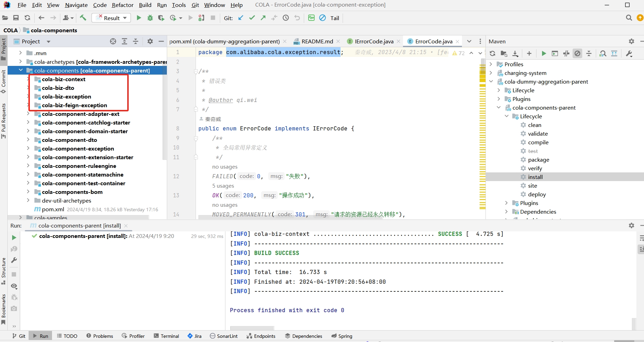Collapse Lifecycle under cola-components-parent
Image resolution: width=644 pixels, height=342 pixels.
[507, 116]
